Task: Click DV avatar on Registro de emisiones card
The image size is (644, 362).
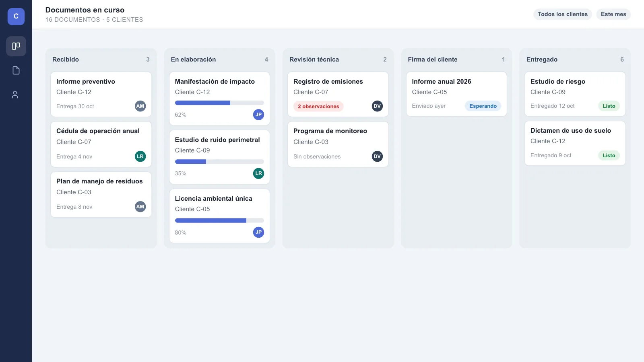Action: (377, 106)
